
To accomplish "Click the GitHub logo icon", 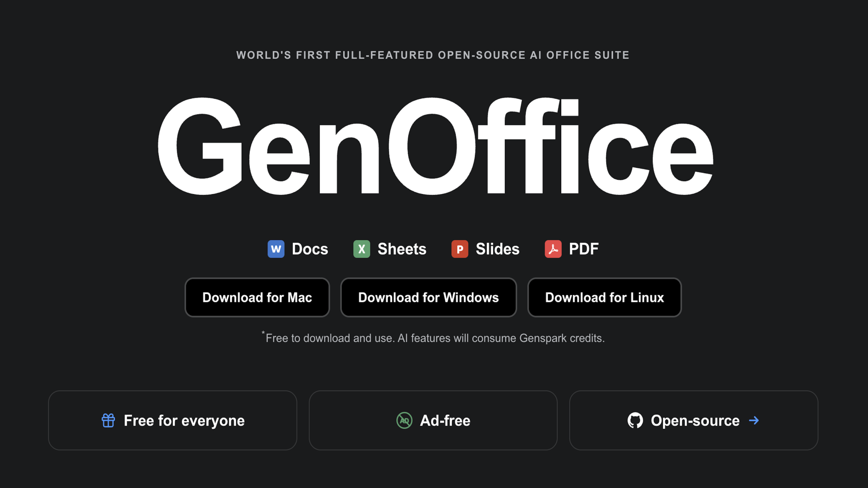I will point(635,421).
